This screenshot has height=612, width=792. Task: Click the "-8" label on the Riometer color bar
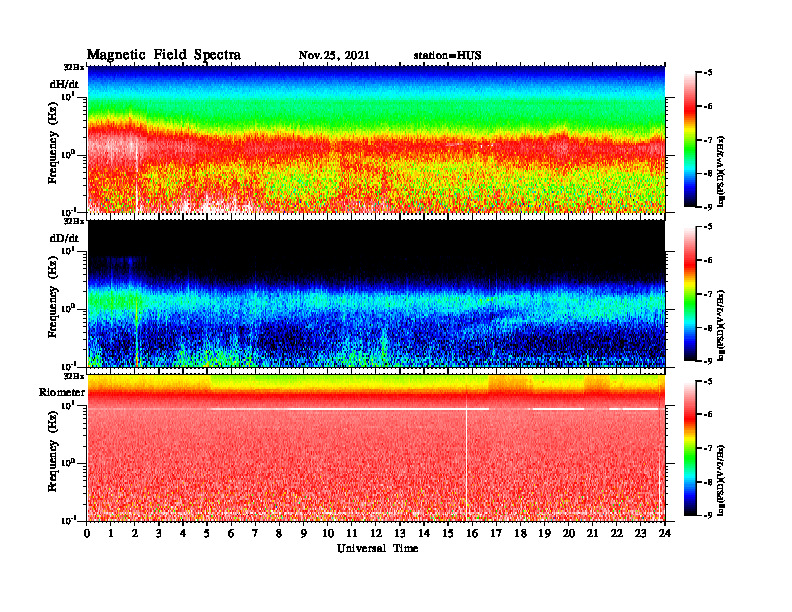tap(707, 482)
